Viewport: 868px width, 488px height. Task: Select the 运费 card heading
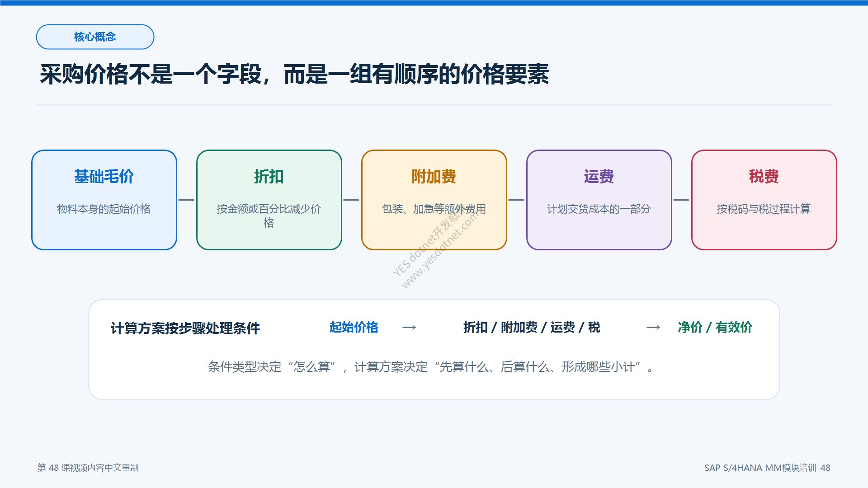pos(599,176)
